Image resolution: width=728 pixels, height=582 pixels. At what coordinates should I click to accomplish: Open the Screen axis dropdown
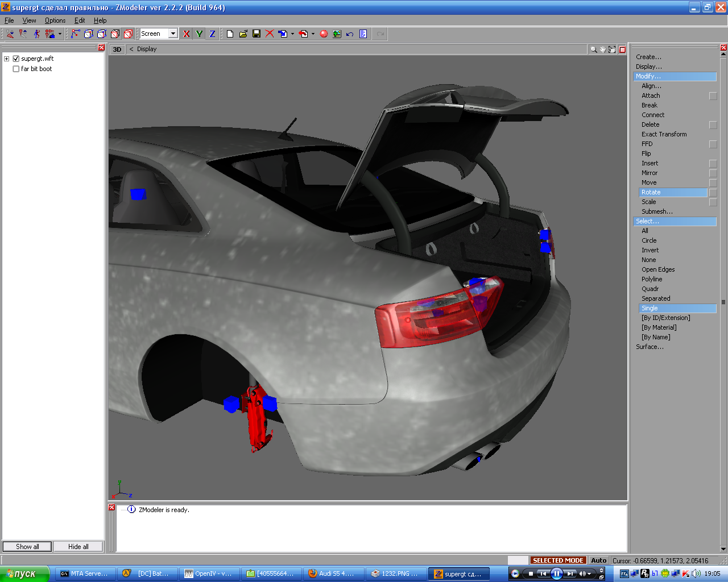173,34
